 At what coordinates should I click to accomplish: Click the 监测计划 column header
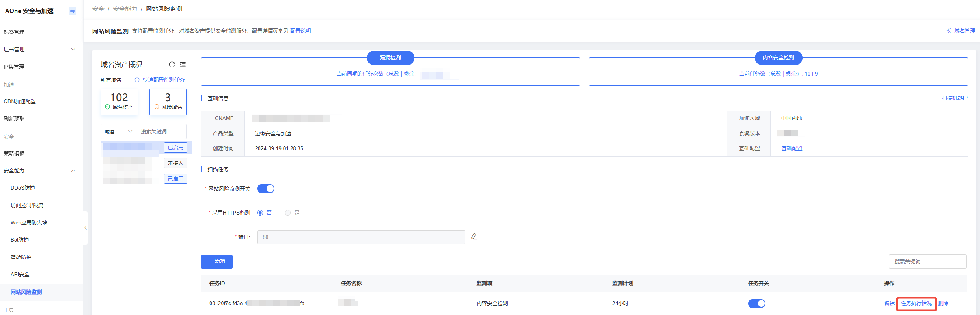tap(623, 283)
